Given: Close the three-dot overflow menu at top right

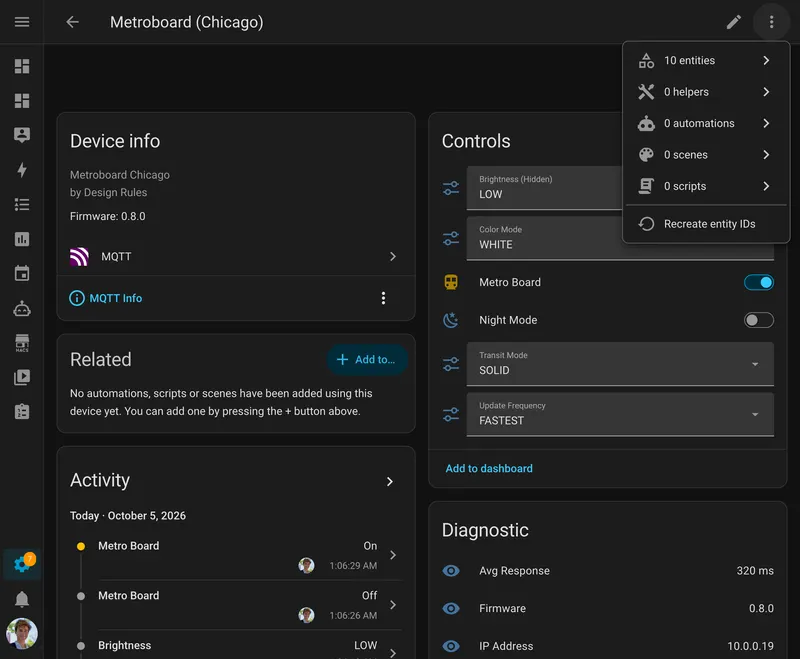Looking at the screenshot, I should coord(771,22).
